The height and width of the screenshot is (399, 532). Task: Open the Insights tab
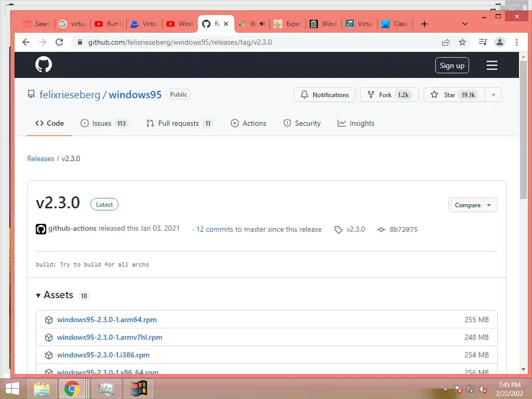coord(356,123)
